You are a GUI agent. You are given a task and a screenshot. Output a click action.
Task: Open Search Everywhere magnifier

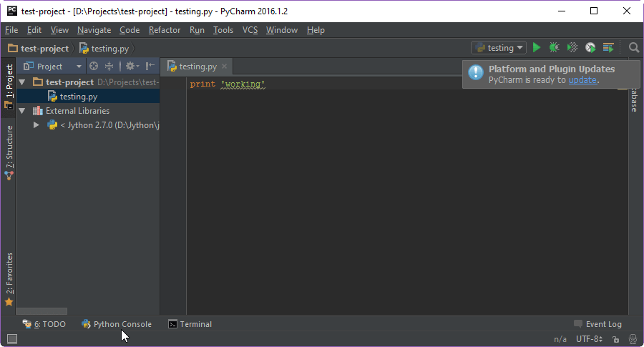click(634, 48)
